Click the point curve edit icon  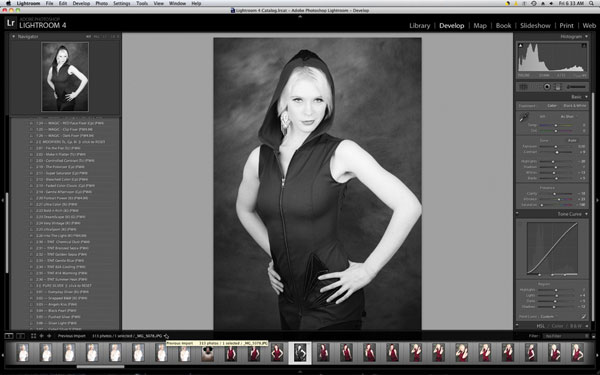pyautogui.click(x=583, y=316)
